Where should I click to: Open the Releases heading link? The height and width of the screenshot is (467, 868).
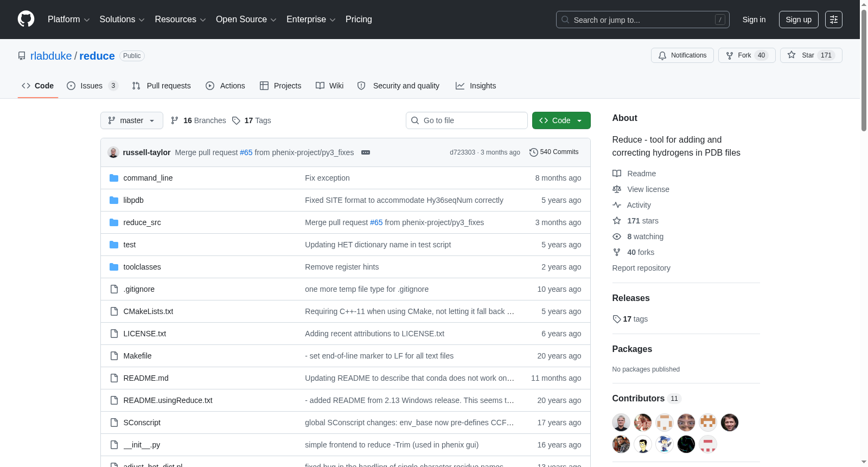pos(631,298)
